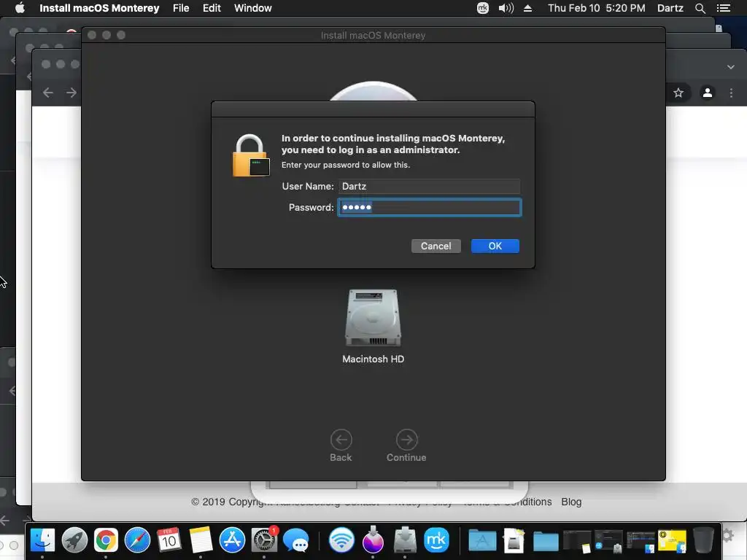Open Messages from the Dock

tap(296, 540)
